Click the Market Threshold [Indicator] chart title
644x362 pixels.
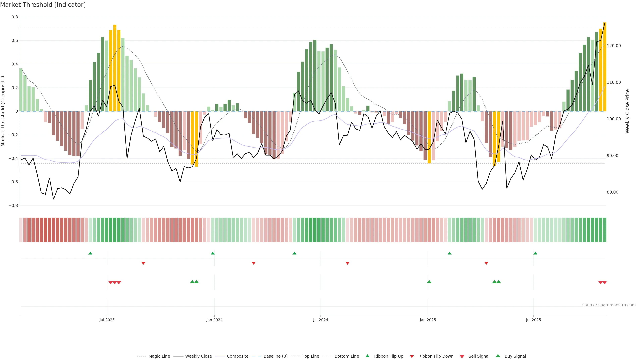[x=43, y=5]
